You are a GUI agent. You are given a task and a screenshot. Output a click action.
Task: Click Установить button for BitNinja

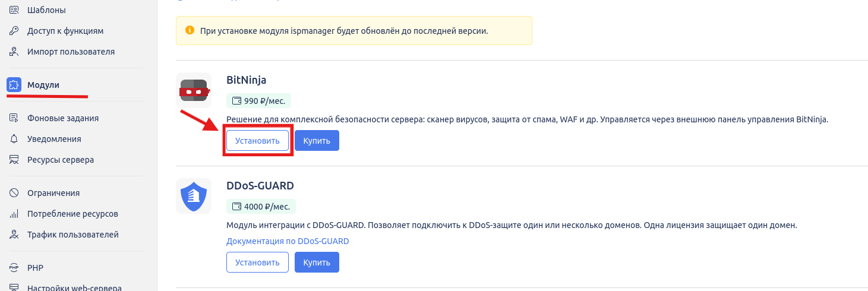[257, 141]
